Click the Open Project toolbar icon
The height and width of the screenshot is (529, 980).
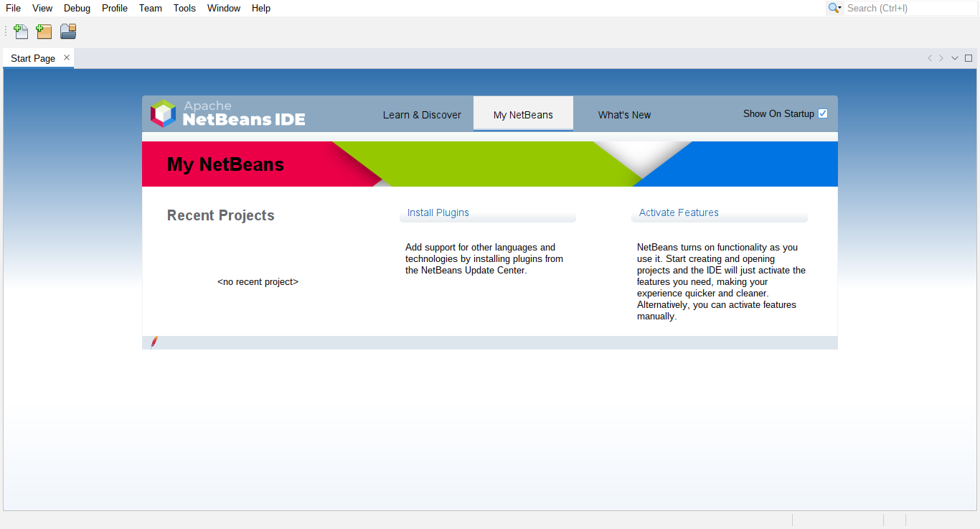68,32
